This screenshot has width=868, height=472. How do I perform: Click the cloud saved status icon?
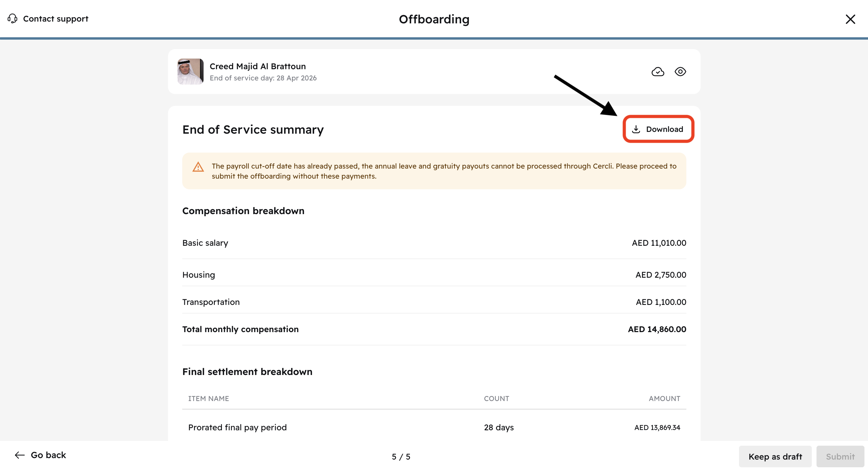click(657, 72)
